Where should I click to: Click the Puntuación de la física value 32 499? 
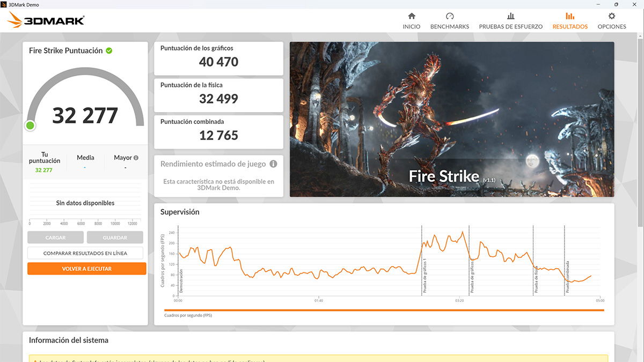point(218,99)
